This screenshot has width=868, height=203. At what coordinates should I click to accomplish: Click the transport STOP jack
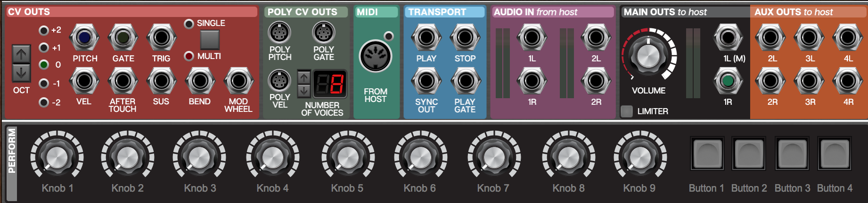pyautogui.click(x=465, y=37)
